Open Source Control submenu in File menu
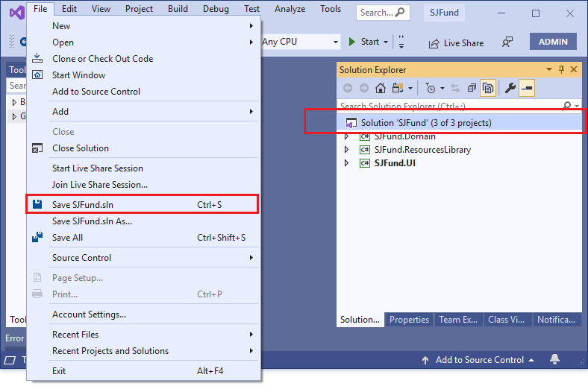 143,258
